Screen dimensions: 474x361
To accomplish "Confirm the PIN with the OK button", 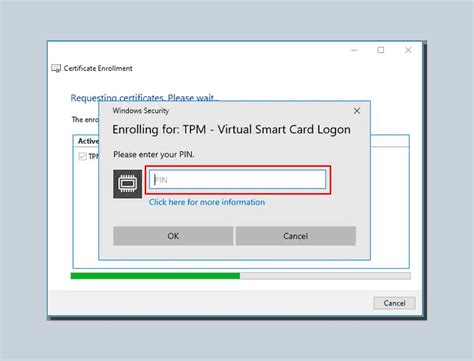I will [173, 236].
